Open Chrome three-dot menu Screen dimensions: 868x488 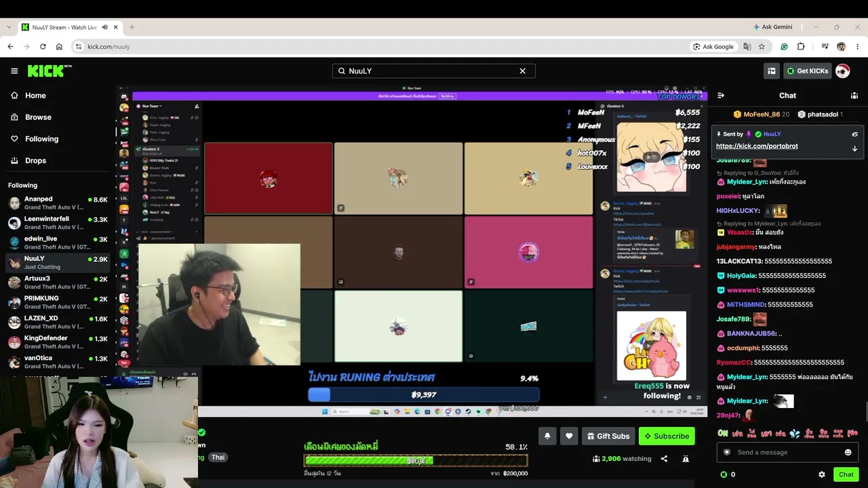point(858,47)
